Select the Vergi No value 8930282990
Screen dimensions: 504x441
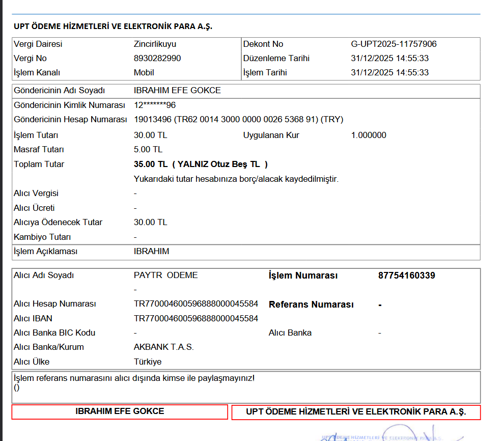[157, 58]
